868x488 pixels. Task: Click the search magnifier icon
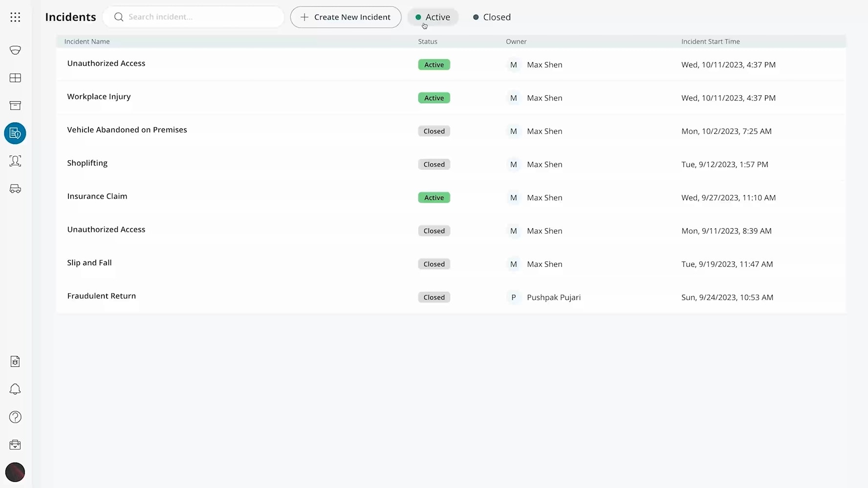[119, 17]
